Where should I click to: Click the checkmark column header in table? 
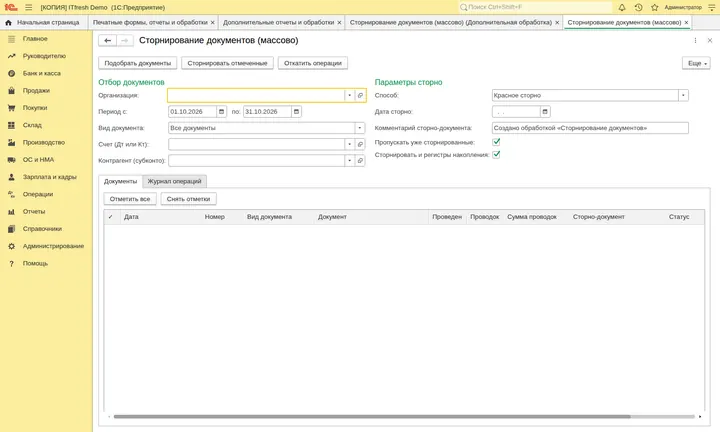pyautogui.click(x=111, y=217)
